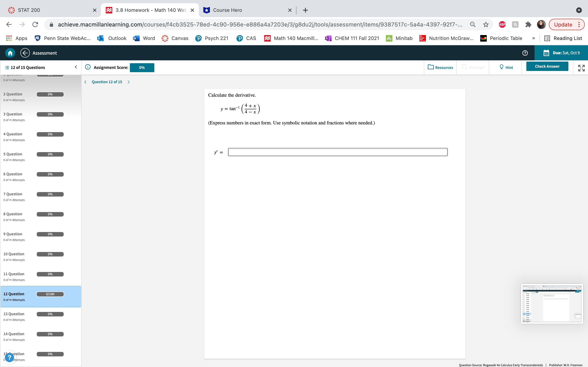Bookmark page with the star icon
This screenshot has width=588, height=367.
tap(486, 24)
